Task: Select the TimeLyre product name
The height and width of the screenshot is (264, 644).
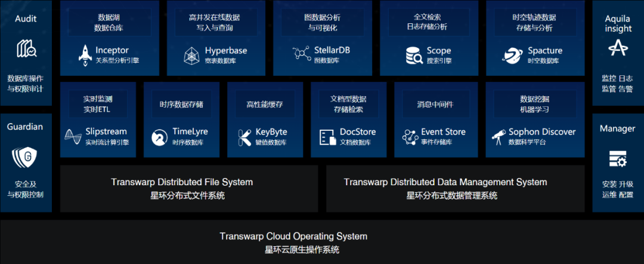Action: pyautogui.click(x=190, y=132)
